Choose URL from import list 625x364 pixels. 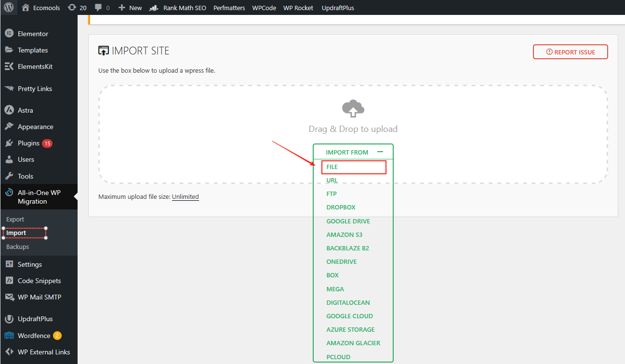pyautogui.click(x=332, y=180)
